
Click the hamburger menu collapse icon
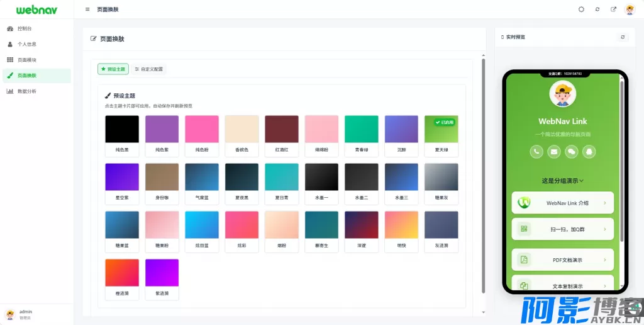pos(87,9)
